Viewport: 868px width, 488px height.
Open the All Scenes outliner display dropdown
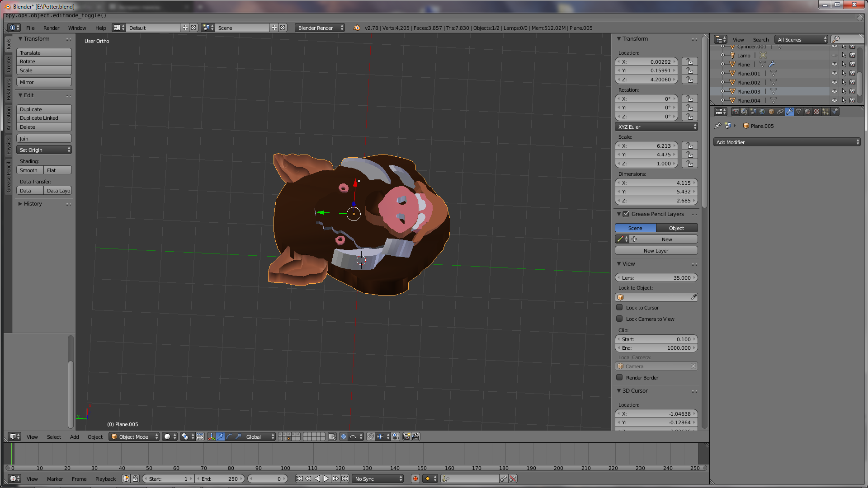click(802, 39)
